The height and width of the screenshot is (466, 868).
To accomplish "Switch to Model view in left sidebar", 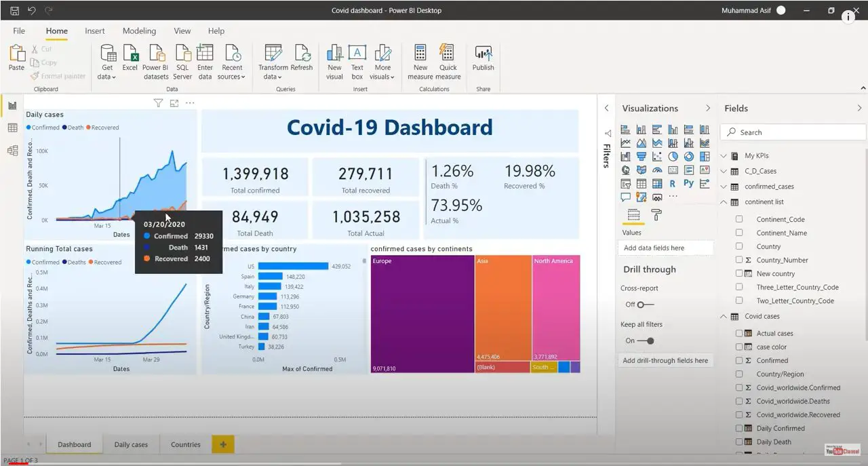I will (12, 151).
